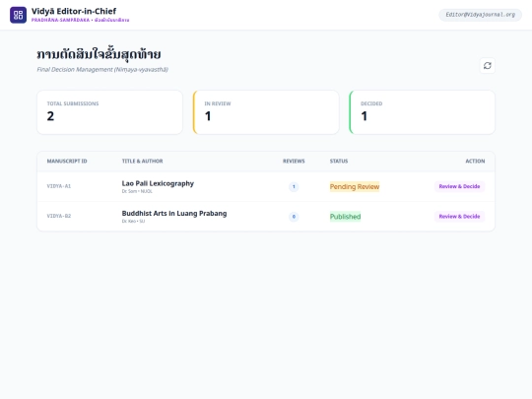Open the Editor@Vidyajournal.org account badge

coord(480,15)
